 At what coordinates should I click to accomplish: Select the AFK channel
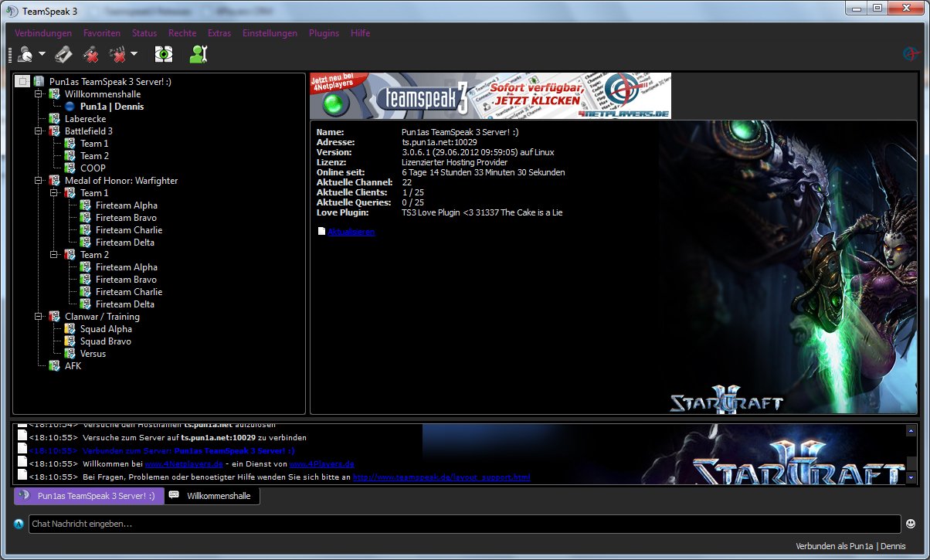[73, 365]
